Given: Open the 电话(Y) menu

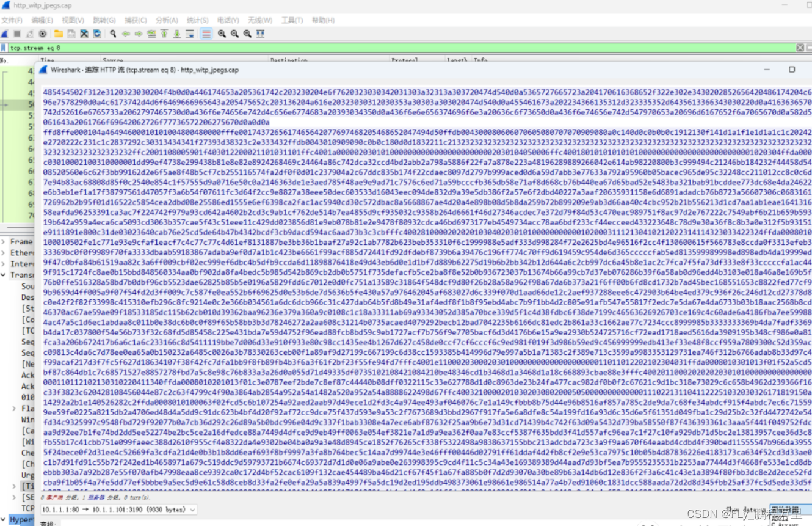Looking at the screenshot, I should click(228, 20).
